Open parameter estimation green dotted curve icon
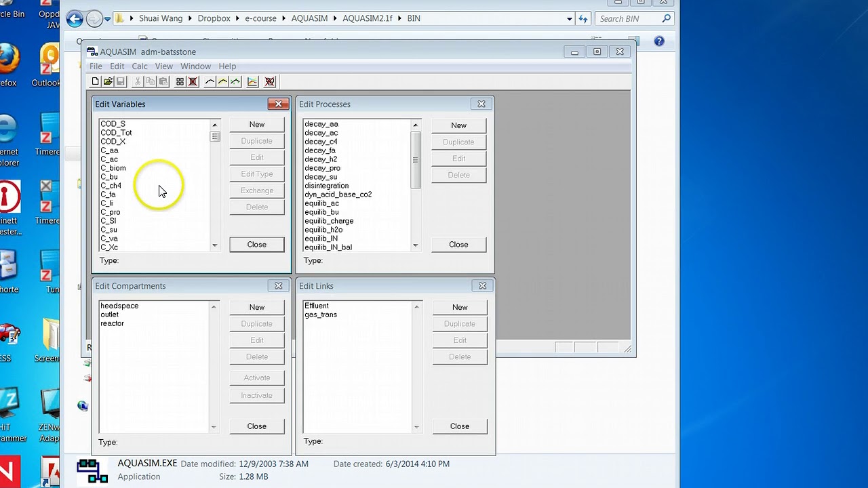The height and width of the screenshot is (488, 868). click(235, 81)
